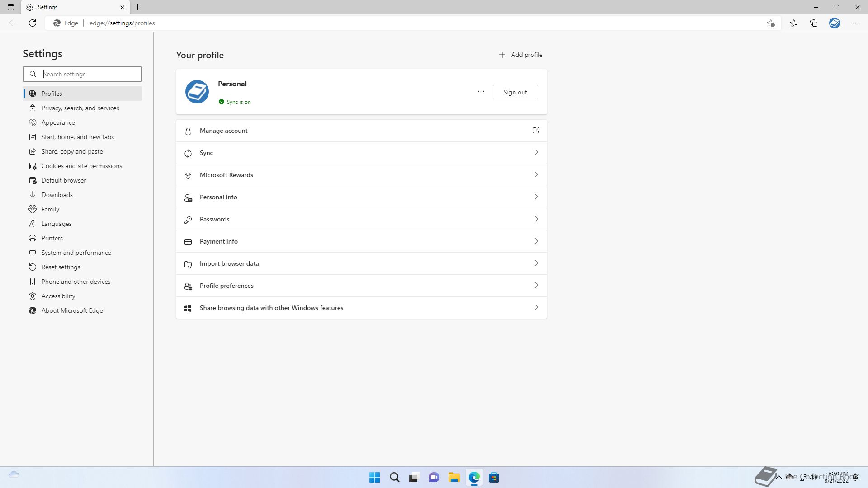Screen dimensions: 868x488
Task: Open Accessibility settings
Action: tap(82, 296)
